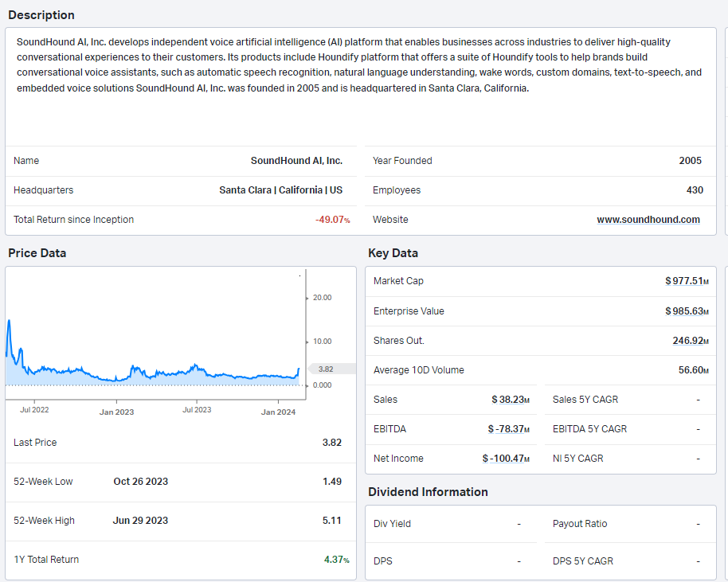Click the Santa Clara | California | US headquarters

coord(280,189)
